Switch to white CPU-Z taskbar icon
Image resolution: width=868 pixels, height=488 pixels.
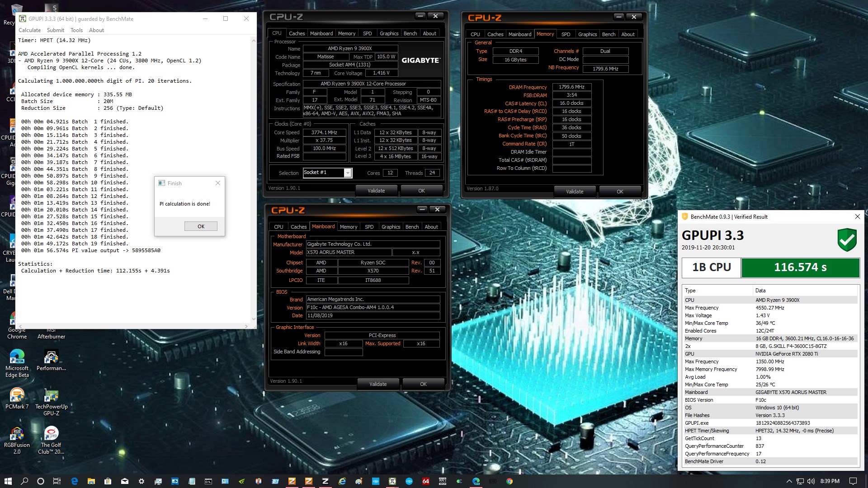325,481
